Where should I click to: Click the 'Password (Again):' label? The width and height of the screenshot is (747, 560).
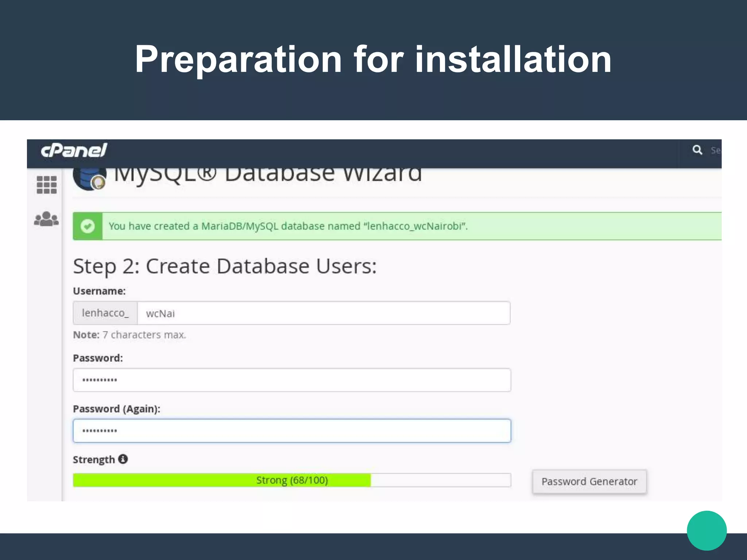coord(116,409)
